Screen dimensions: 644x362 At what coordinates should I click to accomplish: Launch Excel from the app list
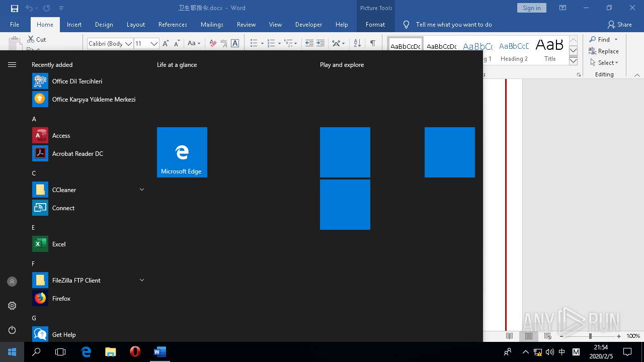tap(88, 244)
